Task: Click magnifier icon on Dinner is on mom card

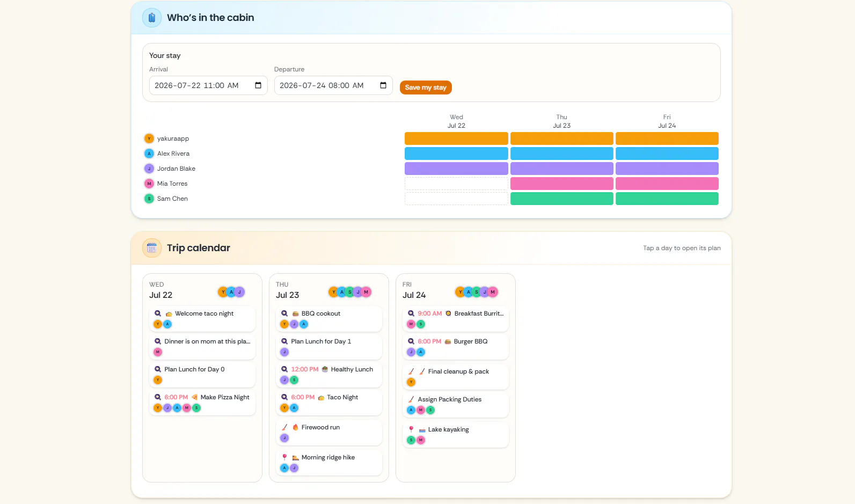Action: [158, 341]
